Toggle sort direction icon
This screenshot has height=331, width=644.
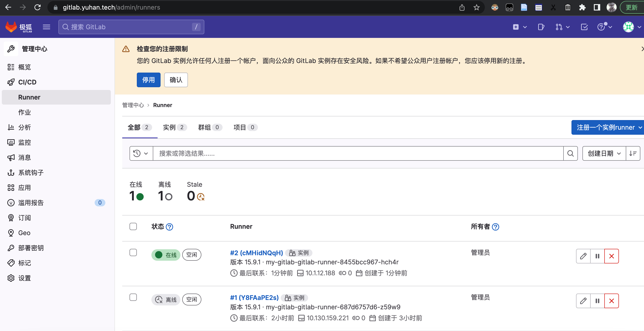pos(633,153)
